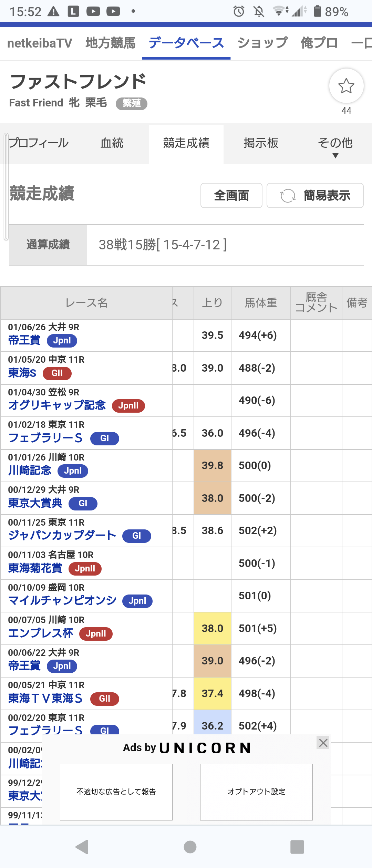Tap the alarm clock status icon
Screen dimensions: 372x868
click(239, 12)
